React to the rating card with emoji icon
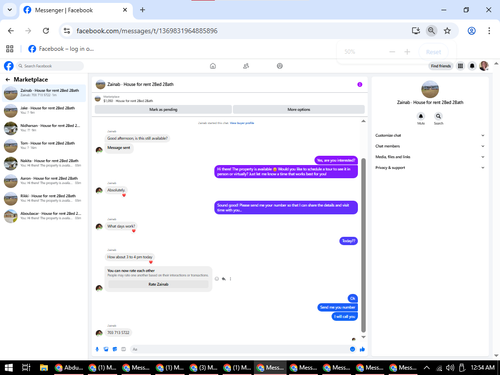This screenshot has height=375, width=500. (217, 279)
